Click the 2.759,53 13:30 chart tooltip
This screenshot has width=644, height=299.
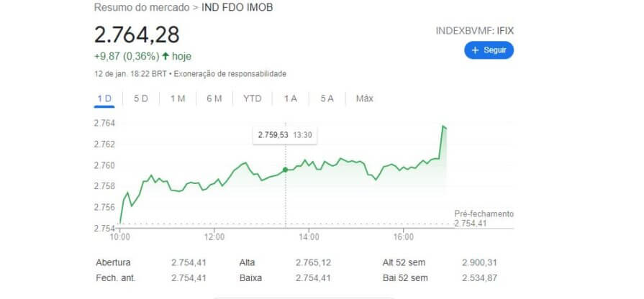pos(285,136)
